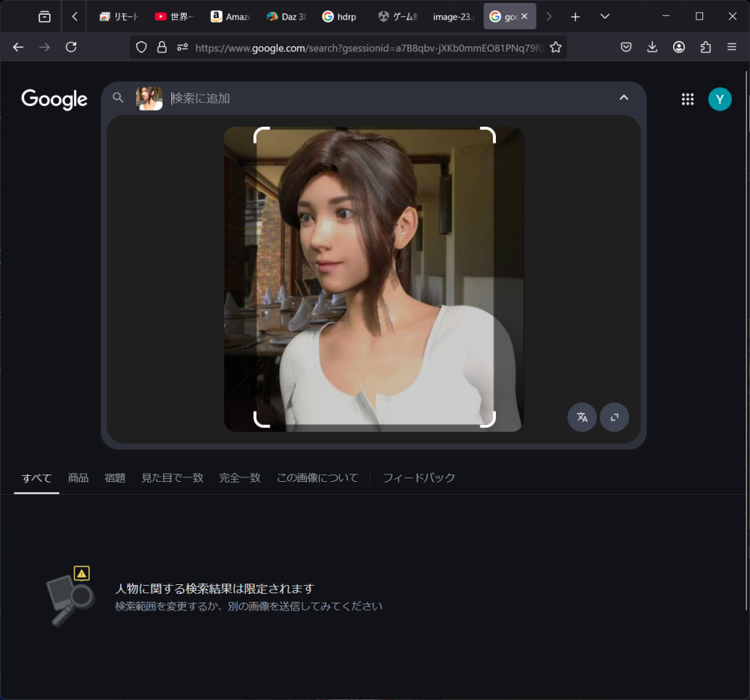750x700 pixels.
Task: Open Firefox downloads panel
Action: (x=652, y=47)
